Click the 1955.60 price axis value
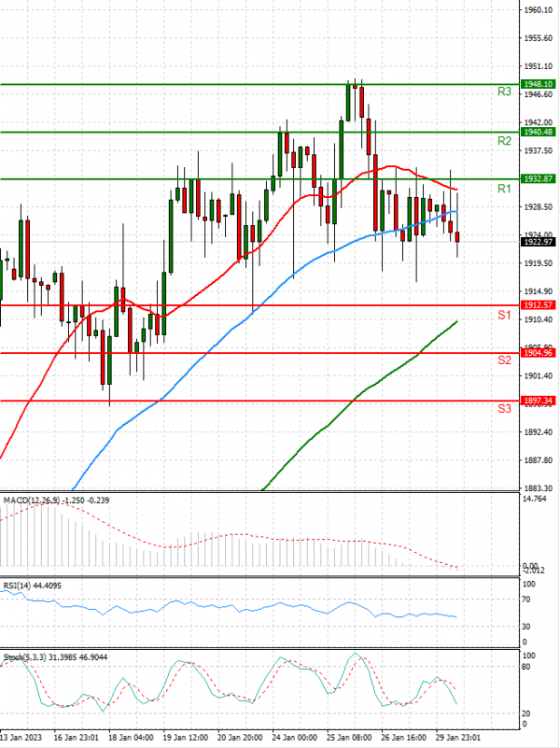The height and width of the screenshot is (748, 560). 539,38
